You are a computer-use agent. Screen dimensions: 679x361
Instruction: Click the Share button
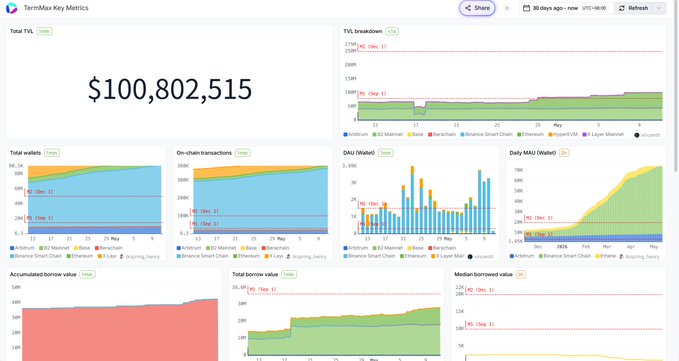coord(477,8)
